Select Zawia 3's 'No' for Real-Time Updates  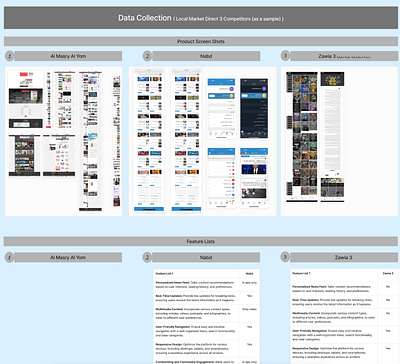(388, 300)
